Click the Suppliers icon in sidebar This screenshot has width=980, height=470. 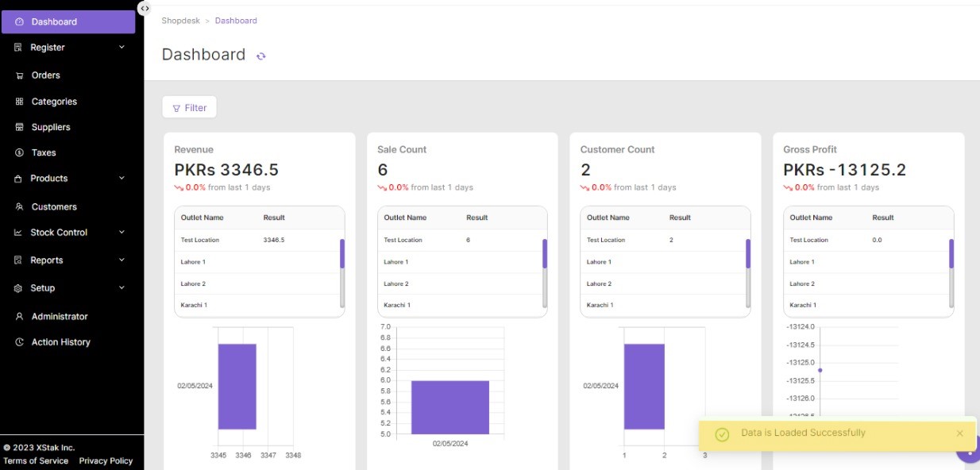[x=19, y=127]
